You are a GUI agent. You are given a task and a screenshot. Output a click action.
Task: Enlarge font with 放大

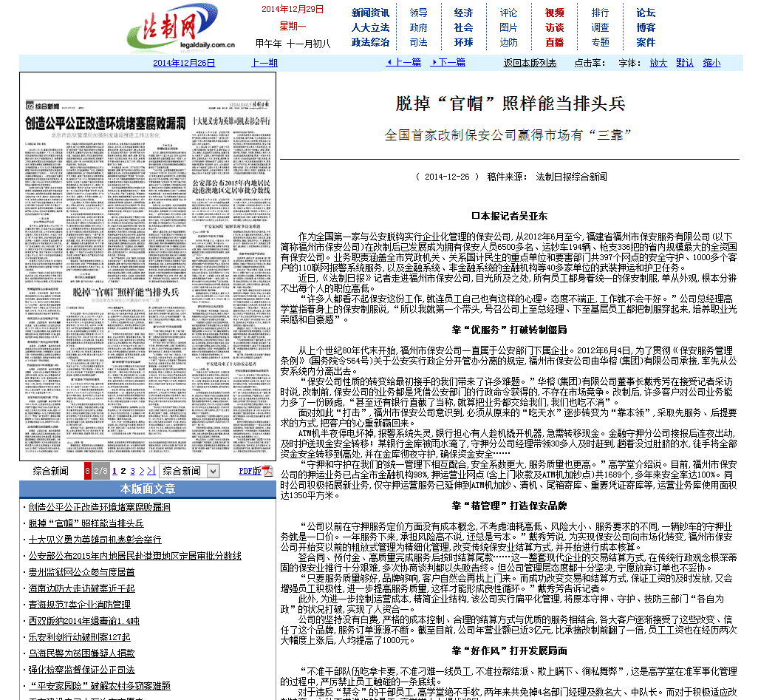(658, 63)
